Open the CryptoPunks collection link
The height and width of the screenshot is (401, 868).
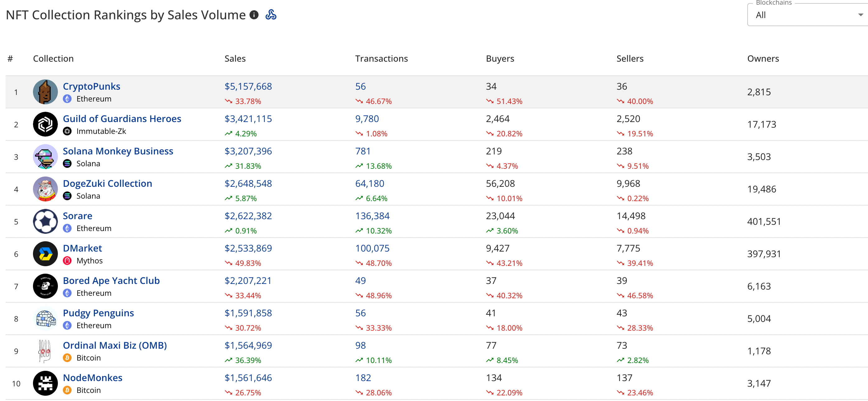[x=91, y=86]
